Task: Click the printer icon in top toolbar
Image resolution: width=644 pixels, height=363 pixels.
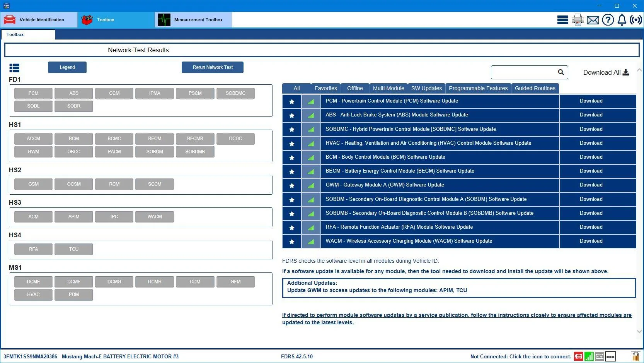Action: [x=578, y=20]
